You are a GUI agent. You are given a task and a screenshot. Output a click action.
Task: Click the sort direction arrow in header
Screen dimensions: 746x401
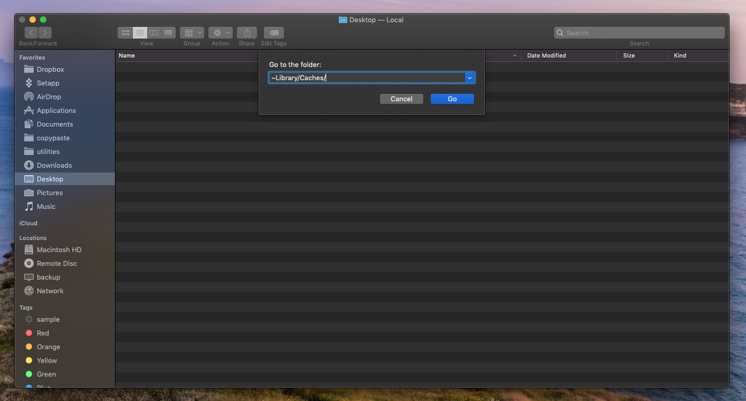click(x=514, y=56)
